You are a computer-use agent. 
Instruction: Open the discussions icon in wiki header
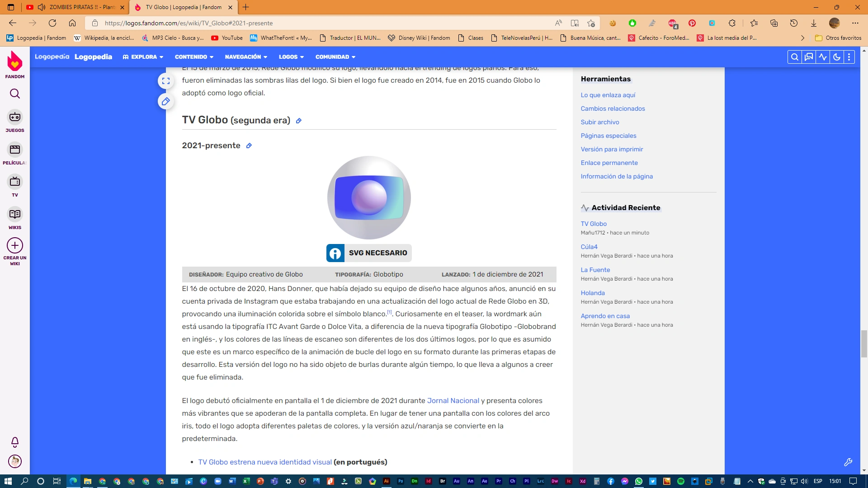point(808,57)
